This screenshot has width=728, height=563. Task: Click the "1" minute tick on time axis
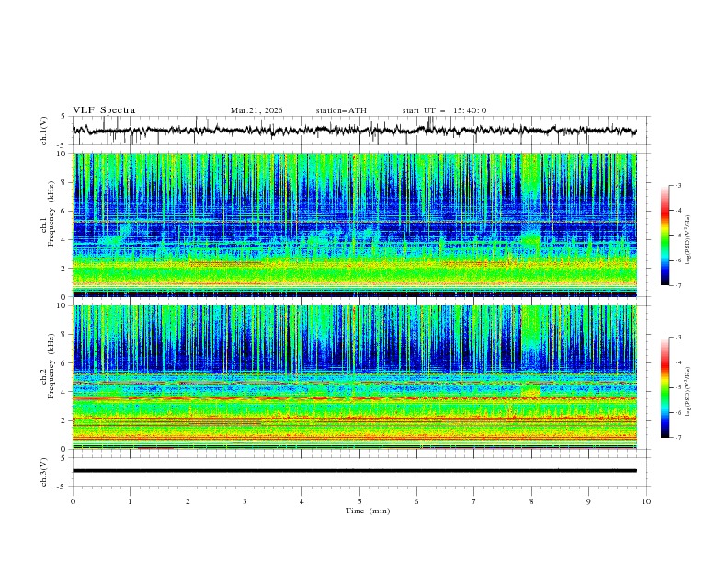(130, 501)
